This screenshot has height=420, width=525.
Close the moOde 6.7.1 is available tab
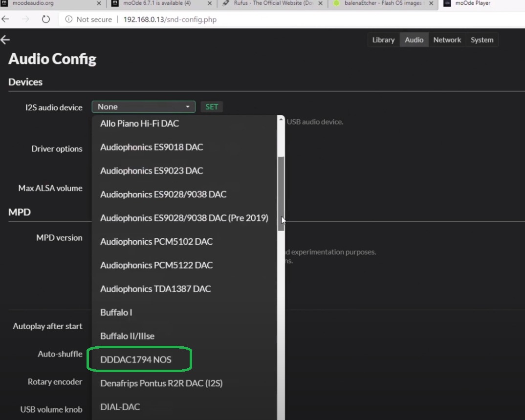(210, 3)
